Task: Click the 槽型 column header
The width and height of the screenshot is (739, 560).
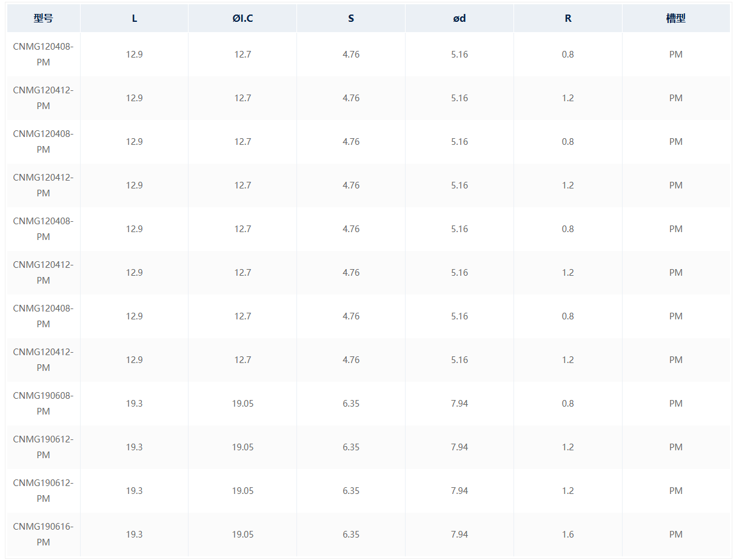Action: [676, 18]
